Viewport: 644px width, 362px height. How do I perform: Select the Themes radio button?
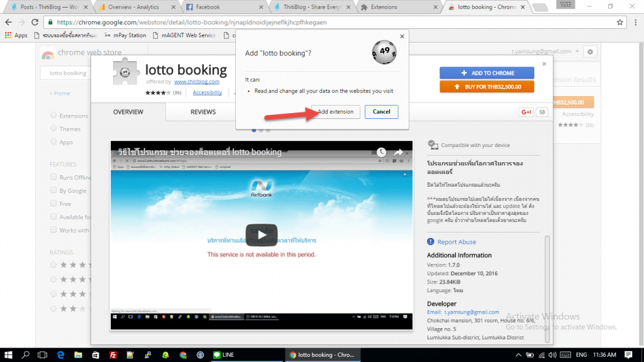pos(53,129)
